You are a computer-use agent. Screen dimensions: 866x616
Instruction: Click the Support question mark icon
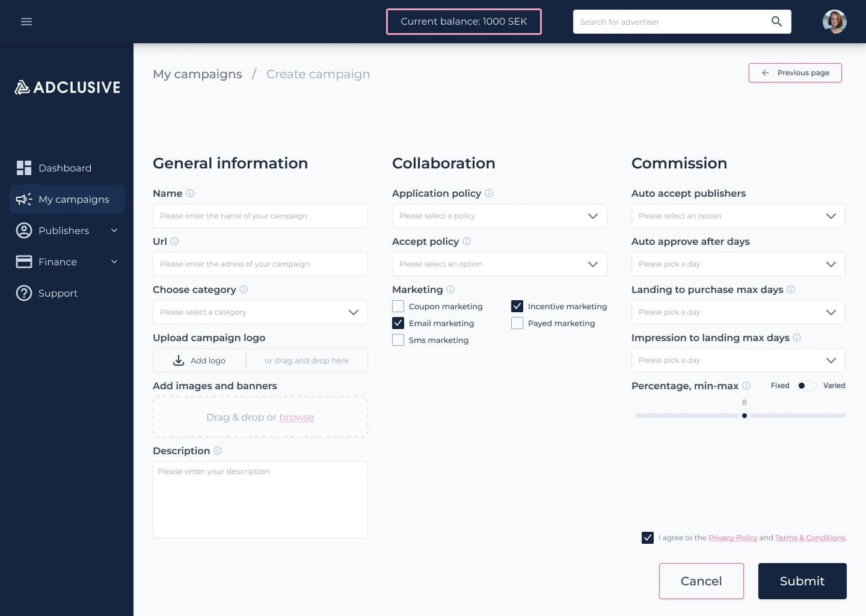[24, 293]
